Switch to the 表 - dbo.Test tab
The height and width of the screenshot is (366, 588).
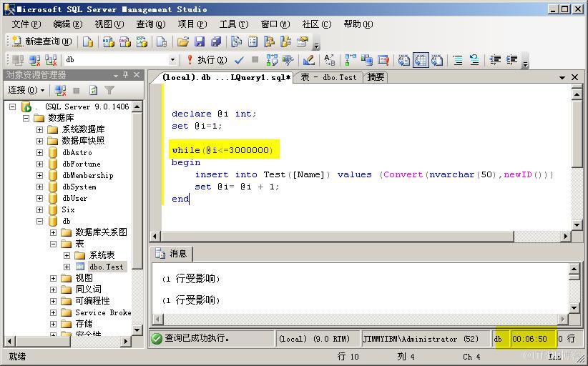click(328, 77)
